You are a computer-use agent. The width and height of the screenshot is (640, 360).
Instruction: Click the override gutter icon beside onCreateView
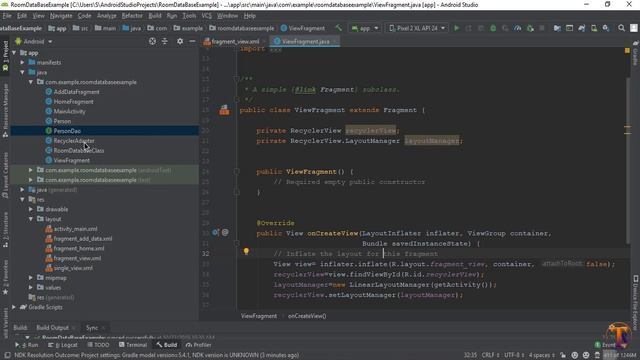215,233
